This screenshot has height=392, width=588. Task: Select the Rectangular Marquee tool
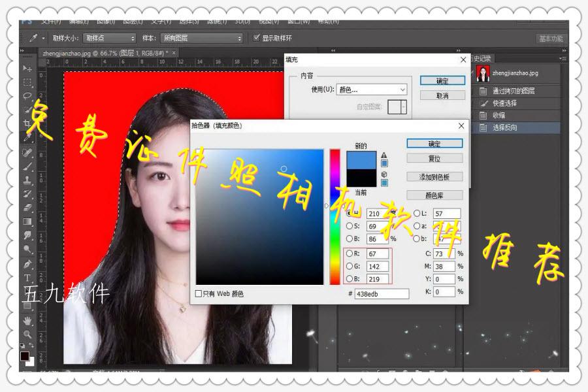click(27, 82)
